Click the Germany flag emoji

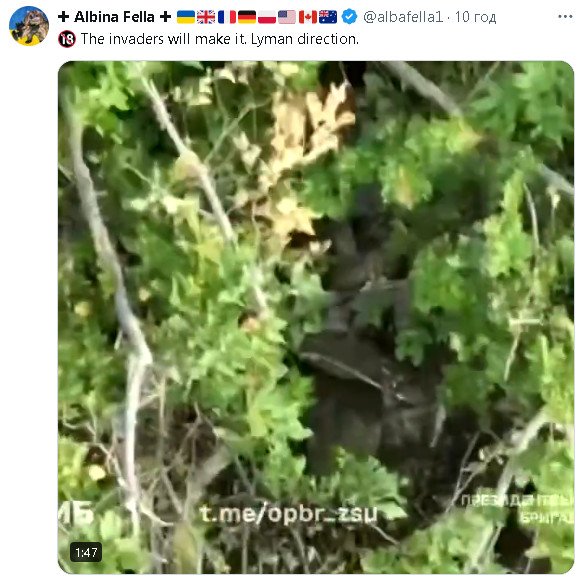[247, 17]
